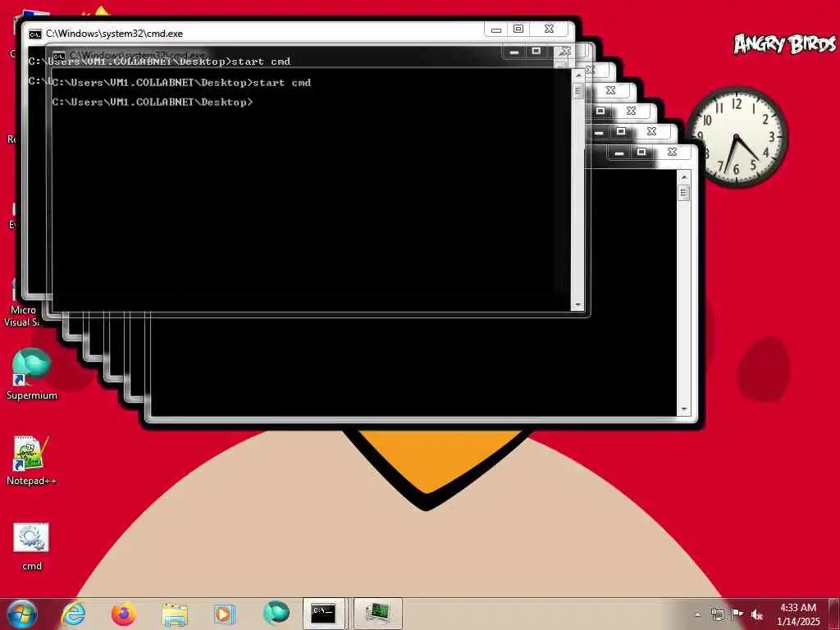The width and height of the screenshot is (840, 630).
Task: Show hidden system tray icons arrow
Action: tap(697, 614)
